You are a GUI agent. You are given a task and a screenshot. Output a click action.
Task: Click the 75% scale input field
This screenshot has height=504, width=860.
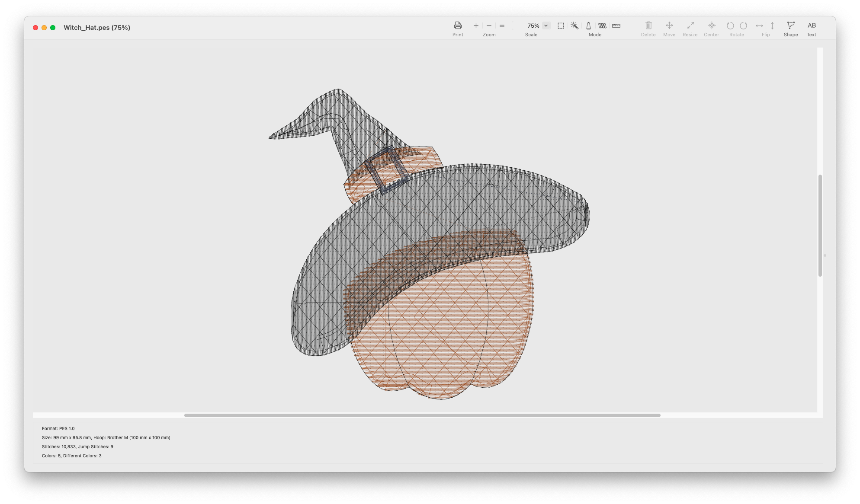point(527,26)
